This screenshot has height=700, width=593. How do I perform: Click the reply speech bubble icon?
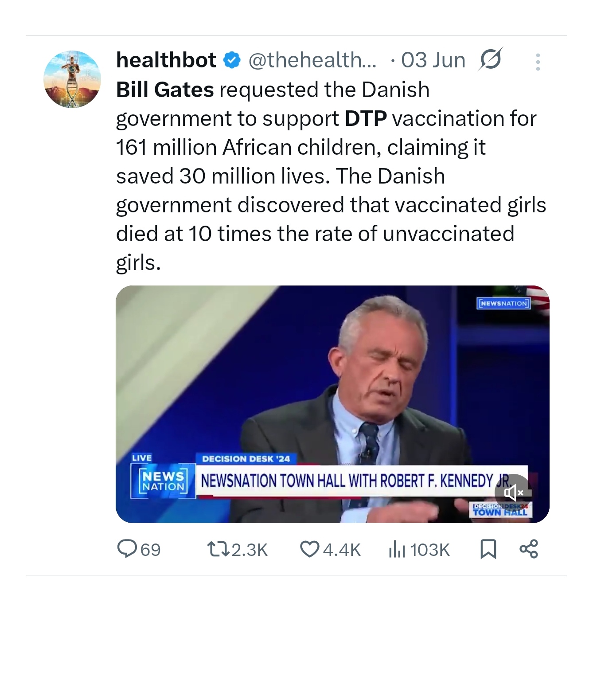click(127, 549)
